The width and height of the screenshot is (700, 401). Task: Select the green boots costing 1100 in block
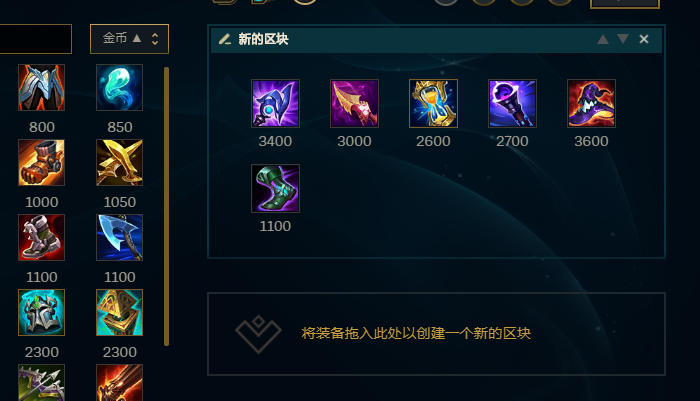pos(275,188)
